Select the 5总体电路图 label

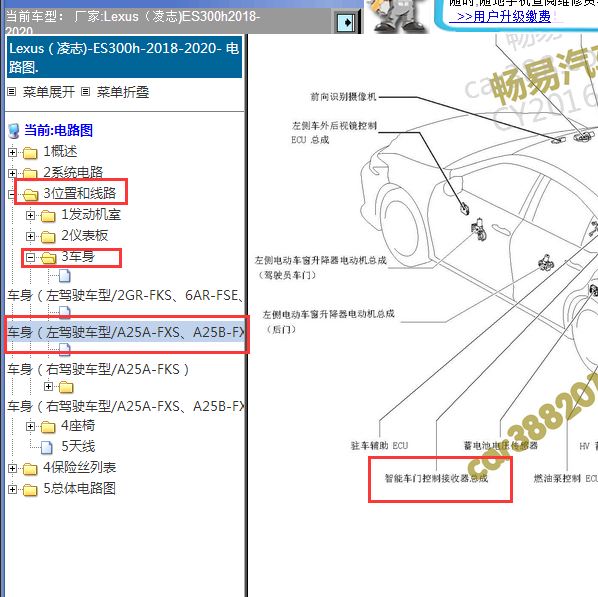pyautogui.click(x=79, y=488)
